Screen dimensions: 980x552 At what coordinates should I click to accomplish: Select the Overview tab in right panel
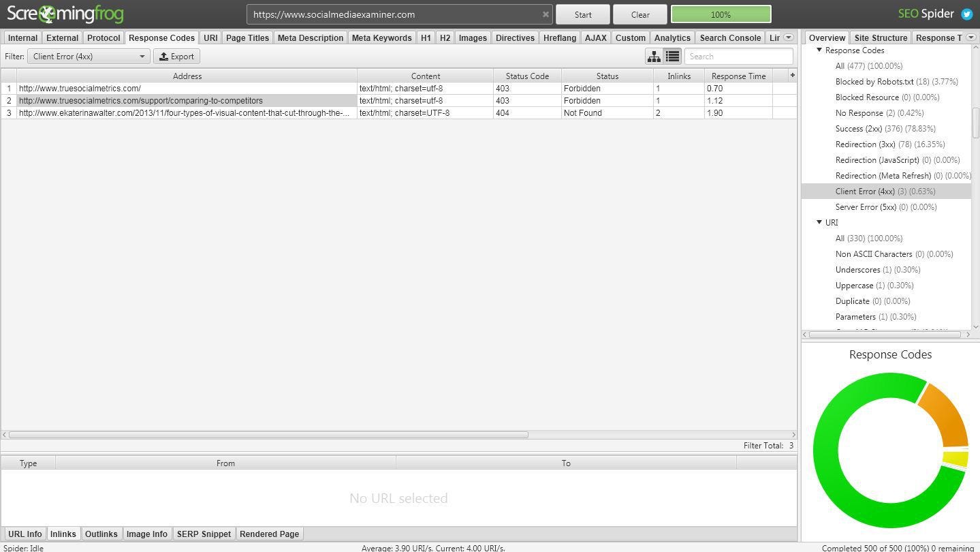[827, 38]
